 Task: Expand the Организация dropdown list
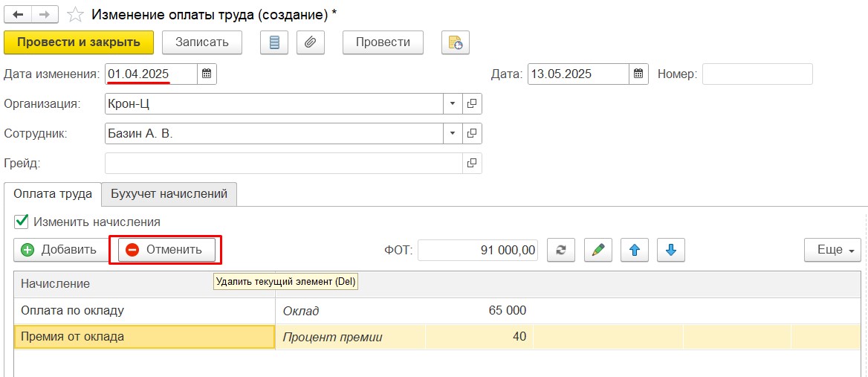pos(453,103)
